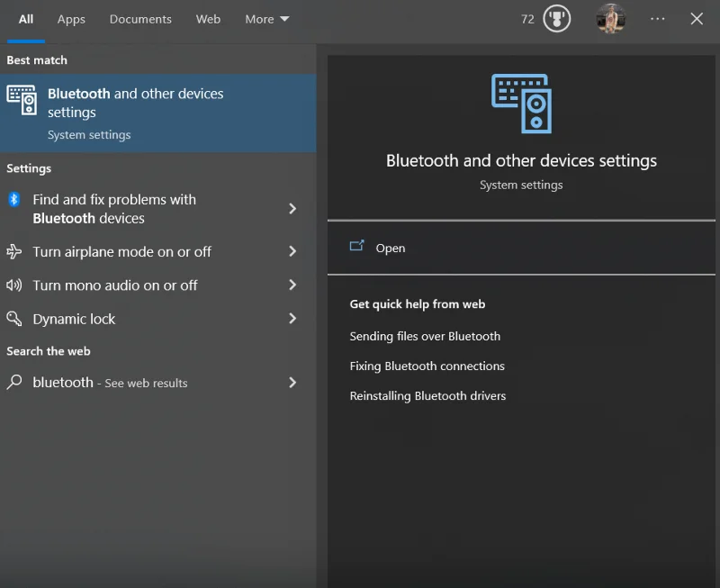The width and height of the screenshot is (720, 588).
Task: Click the rewards points count 72
Action: point(527,19)
